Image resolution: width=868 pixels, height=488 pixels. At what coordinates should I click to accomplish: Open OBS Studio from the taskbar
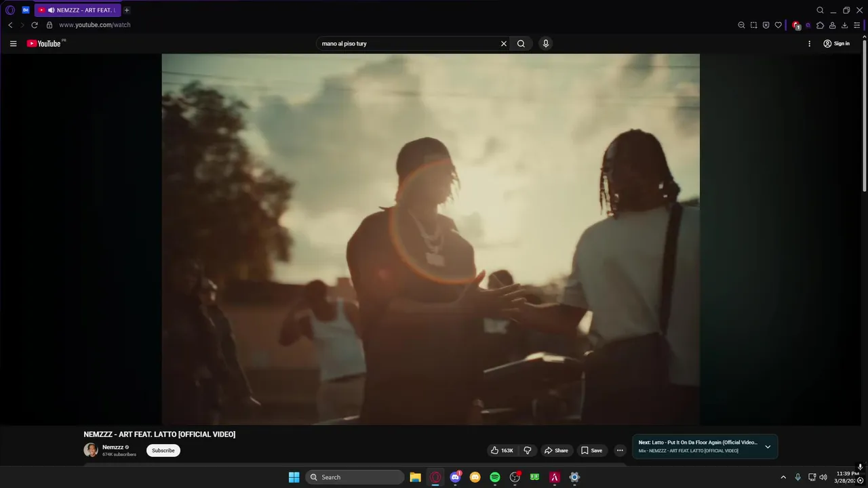pyautogui.click(x=515, y=477)
